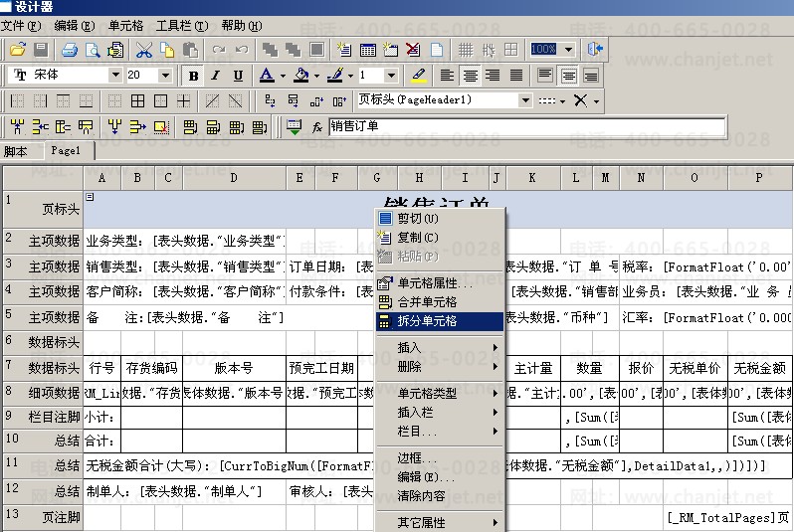Viewport: 794px width, 532px height.
Task: Choose 合并单元格 in context menu
Action: tap(440, 301)
